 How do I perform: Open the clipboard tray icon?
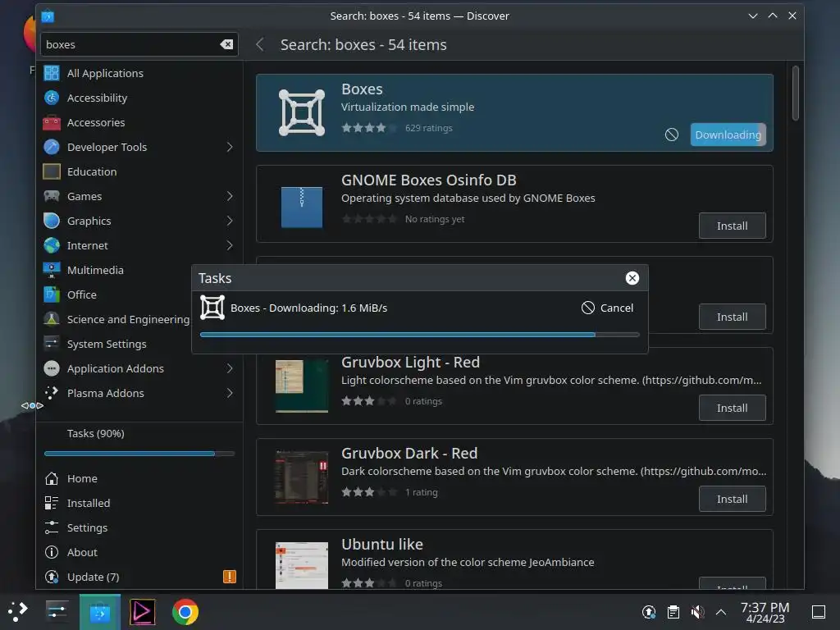pos(673,612)
